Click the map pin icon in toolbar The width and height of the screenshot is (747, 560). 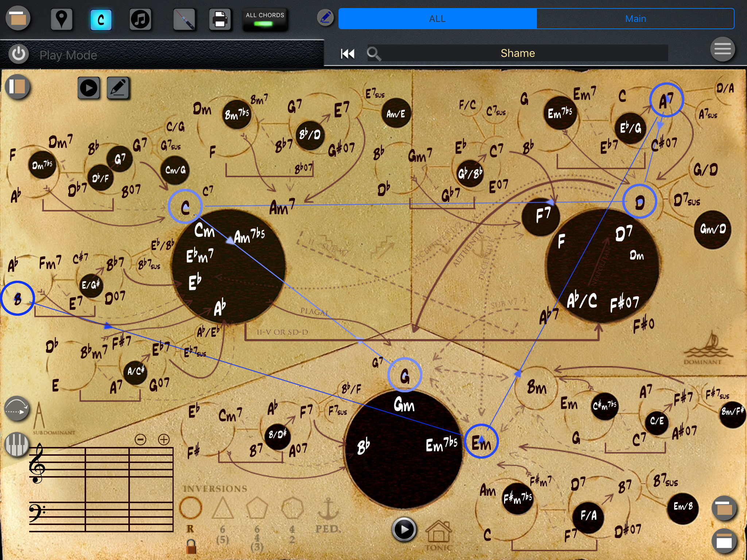(x=61, y=19)
